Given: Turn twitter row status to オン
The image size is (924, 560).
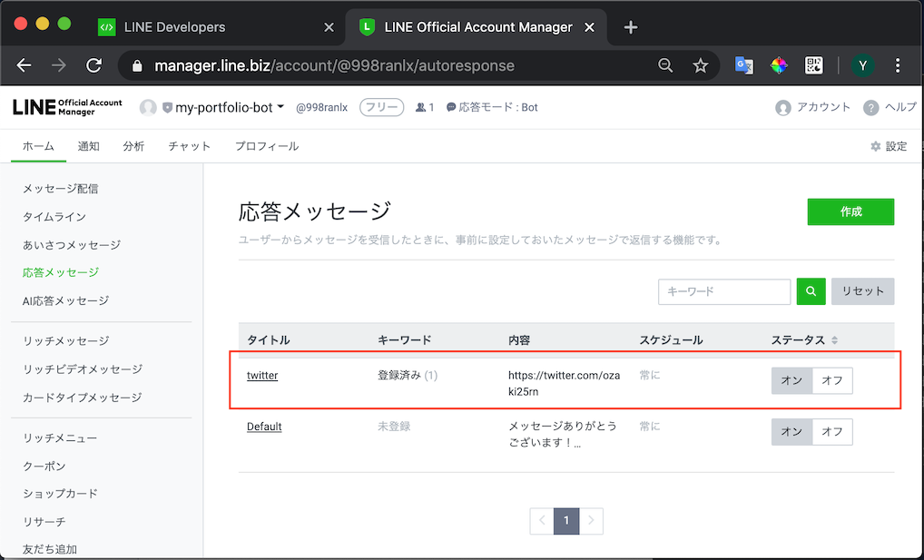Looking at the screenshot, I should click(791, 381).
